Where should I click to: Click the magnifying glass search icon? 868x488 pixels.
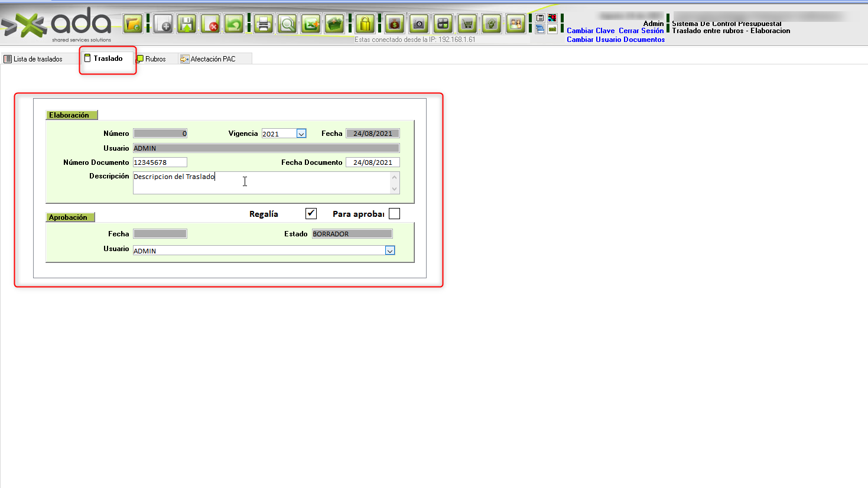(x=287, y=24)
